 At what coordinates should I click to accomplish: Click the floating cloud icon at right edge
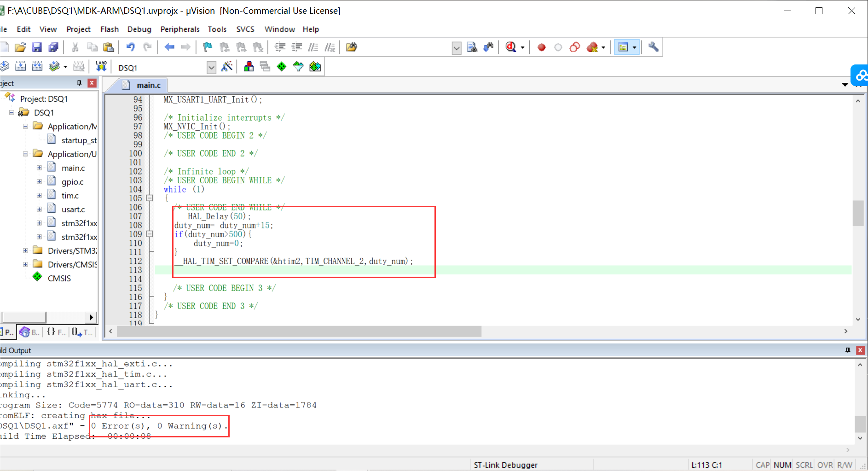(x=860, y=76)
